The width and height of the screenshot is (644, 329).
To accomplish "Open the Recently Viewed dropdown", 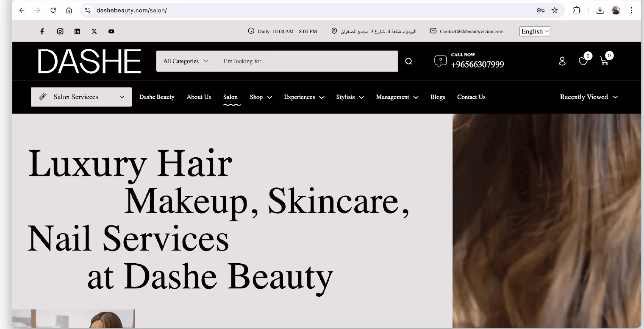I will coord(588,97).
